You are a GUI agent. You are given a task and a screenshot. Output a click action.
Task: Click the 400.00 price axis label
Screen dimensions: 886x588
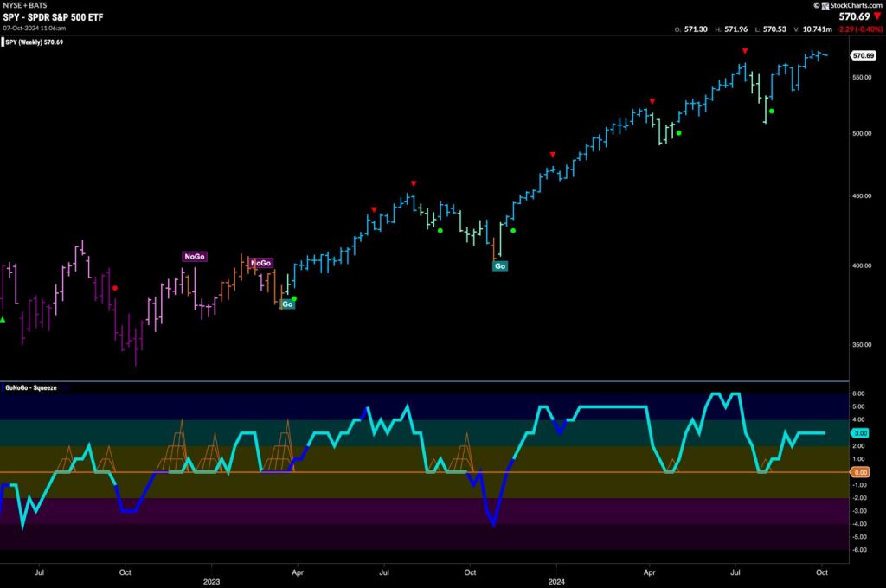(863, 265)
